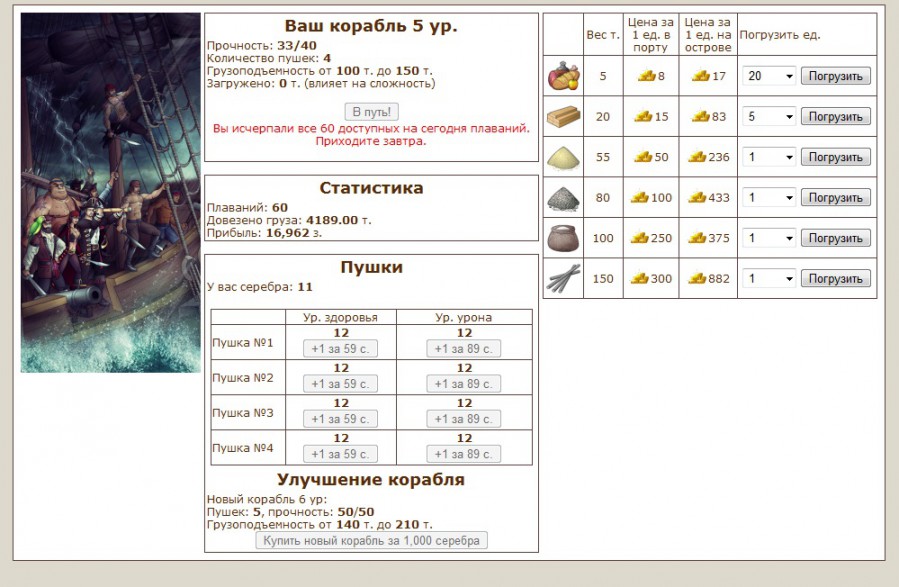
Task: Click gold icon beside island price 375
Action: pos(697,238)
